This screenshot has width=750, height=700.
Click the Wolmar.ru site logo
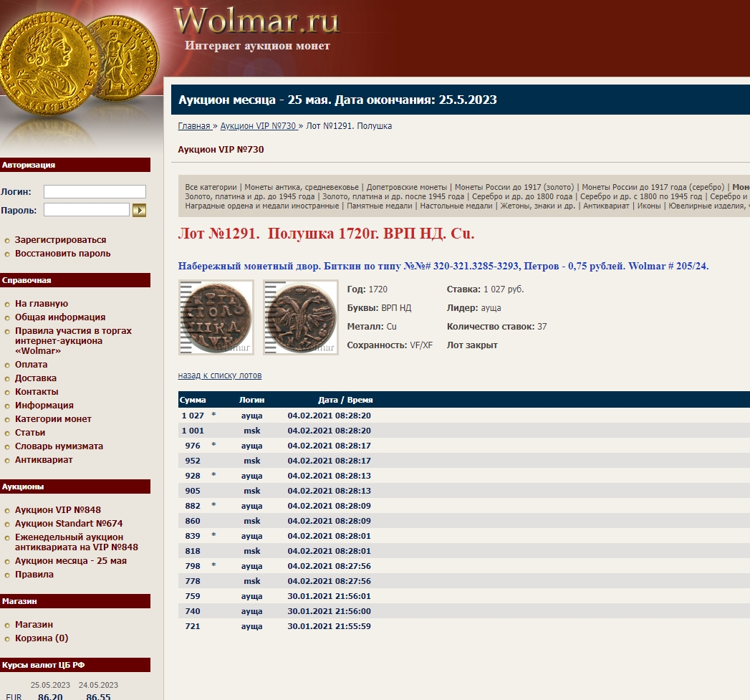(256, 21)
